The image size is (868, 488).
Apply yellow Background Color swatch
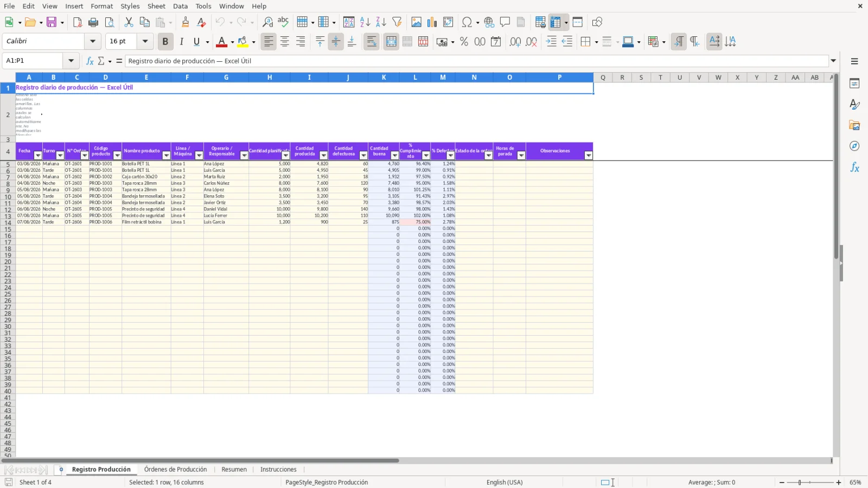click(242, 42)
